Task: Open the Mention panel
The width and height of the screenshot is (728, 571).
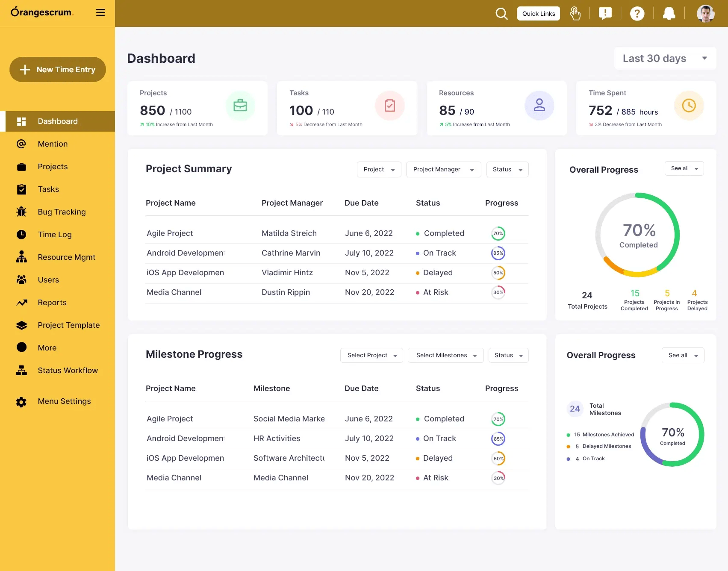Action: 53,144
